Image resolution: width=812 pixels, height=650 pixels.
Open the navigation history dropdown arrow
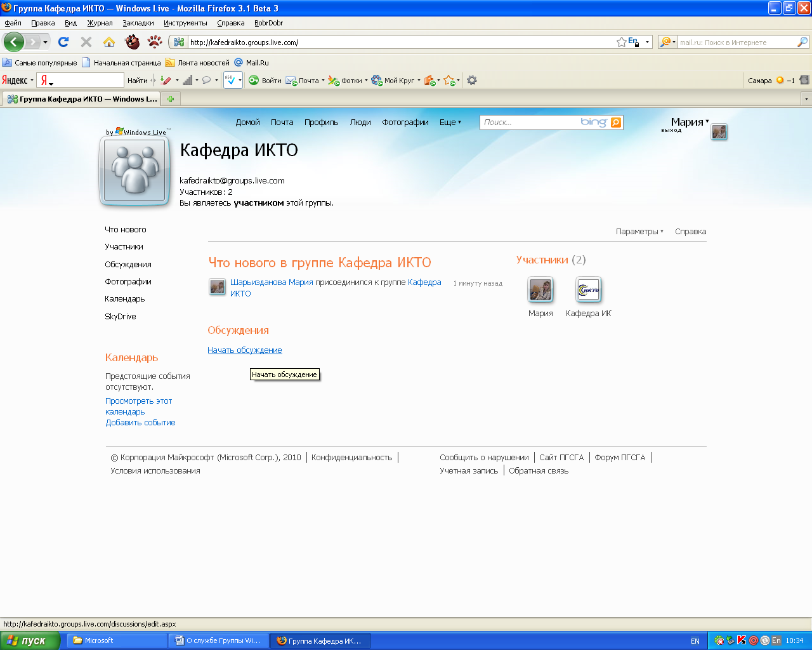[x=45, y=42]
